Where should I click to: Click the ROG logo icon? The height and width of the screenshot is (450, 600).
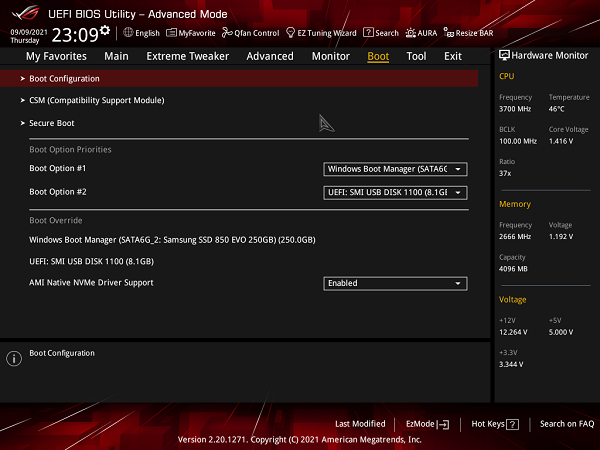tap(25, 13)
